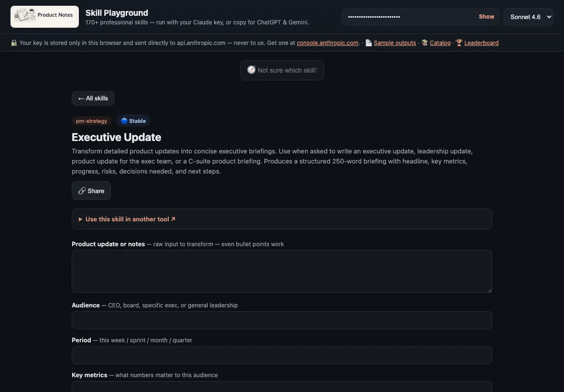Viewport: 564px width, 392px height.
Task: Click the Audience field label
Action: coord(86,305)
